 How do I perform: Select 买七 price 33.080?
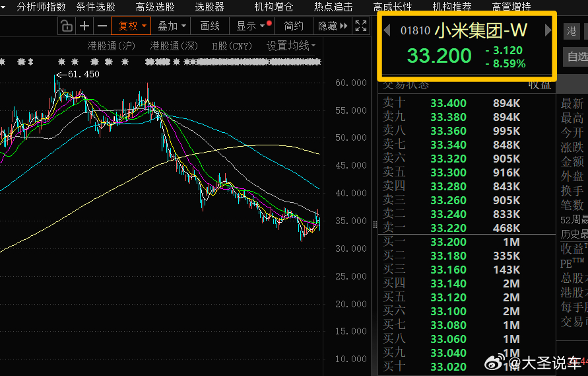449,325
